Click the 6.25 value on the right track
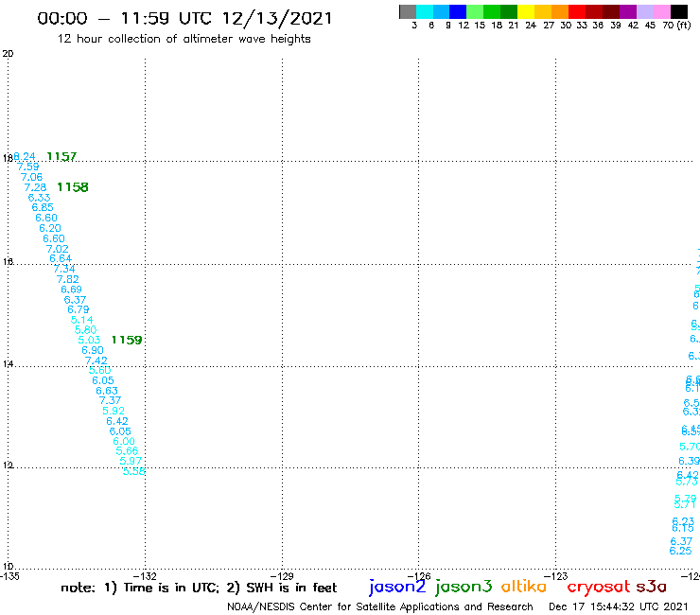Viewport: 700px width, 615px height. click(x=680, y=551)
